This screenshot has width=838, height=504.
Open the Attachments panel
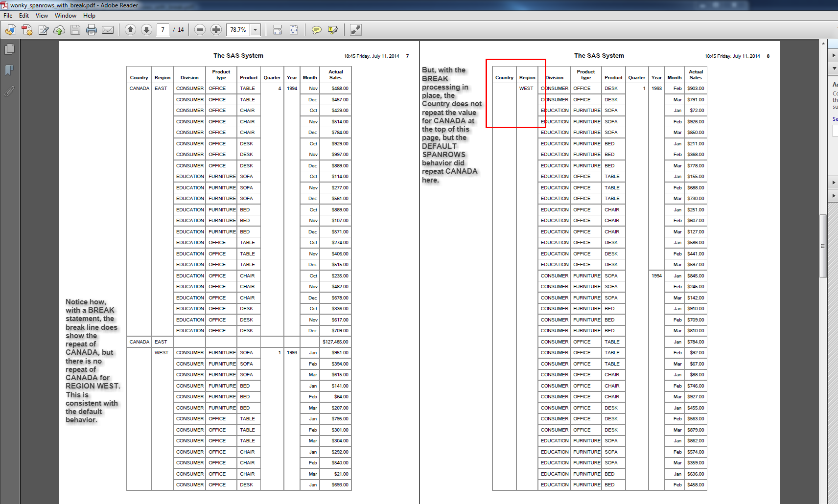9,92
